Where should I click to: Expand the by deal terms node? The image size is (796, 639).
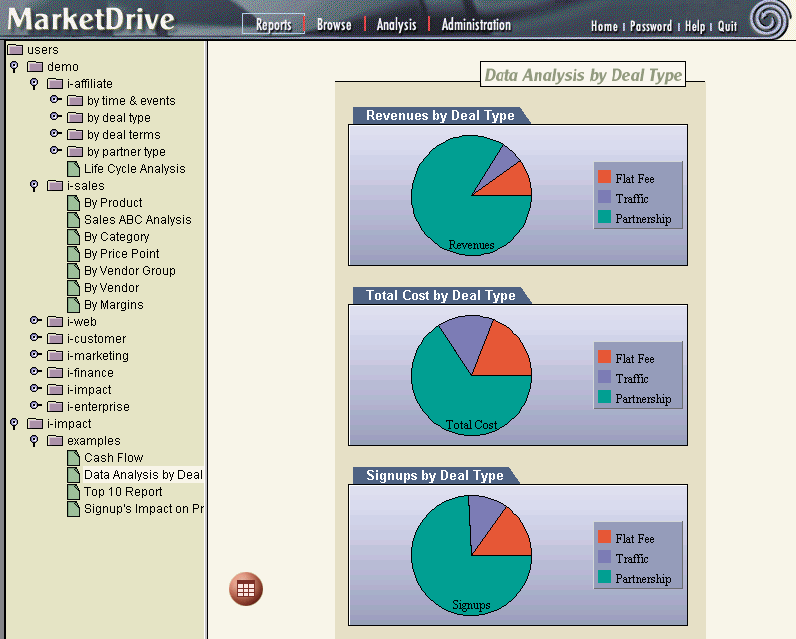coord(55,133)
